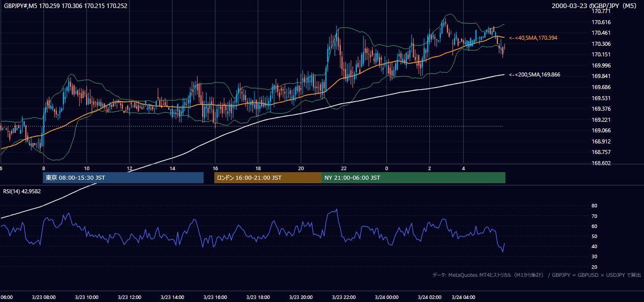This screenshot has height=302, width=644.
Task: Click the 3/23 14:00 bottom time label
Action: (x=172, y=297)
